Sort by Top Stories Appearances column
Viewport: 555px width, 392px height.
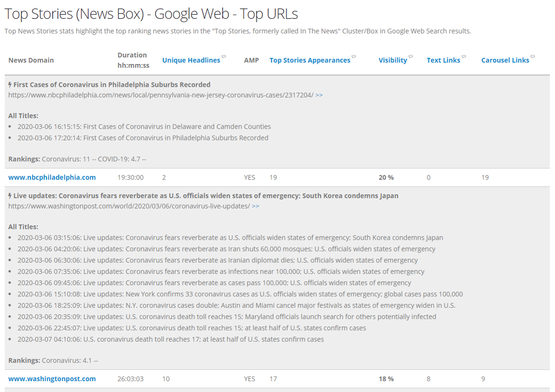(x=310, y=60)
